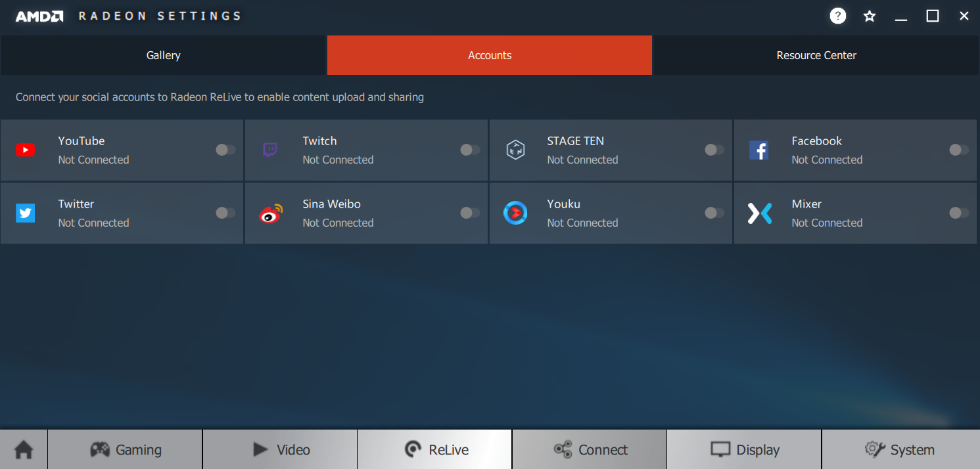
Task: Click the YouTube logo icon
Action: coord(25,150)
